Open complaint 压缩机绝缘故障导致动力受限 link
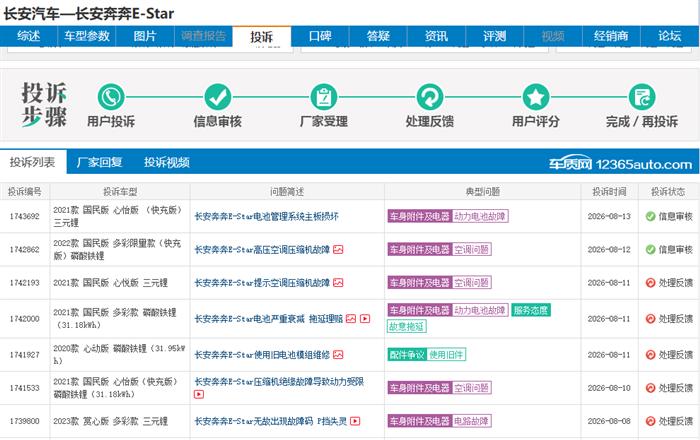This screenshot has height=440, width=700. click(279, 382)
